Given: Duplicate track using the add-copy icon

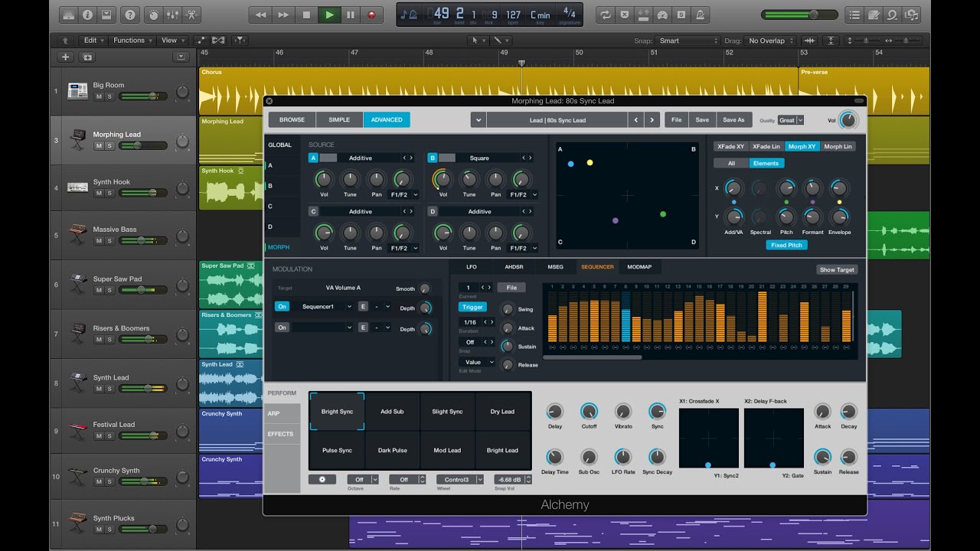Looking at the screenshot, I should pos(87,57).
